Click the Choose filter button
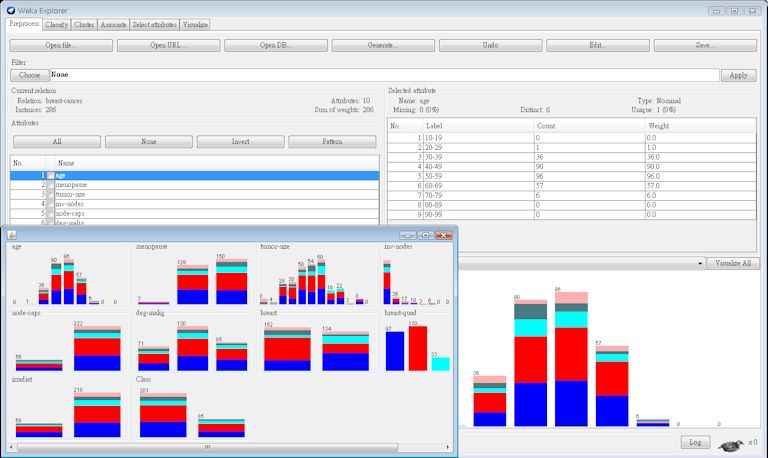Screen dimensions: 768x458 pos(30,75)
